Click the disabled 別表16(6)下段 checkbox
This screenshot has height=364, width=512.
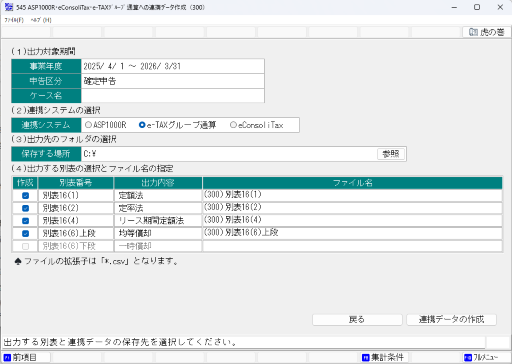[25, 246]
